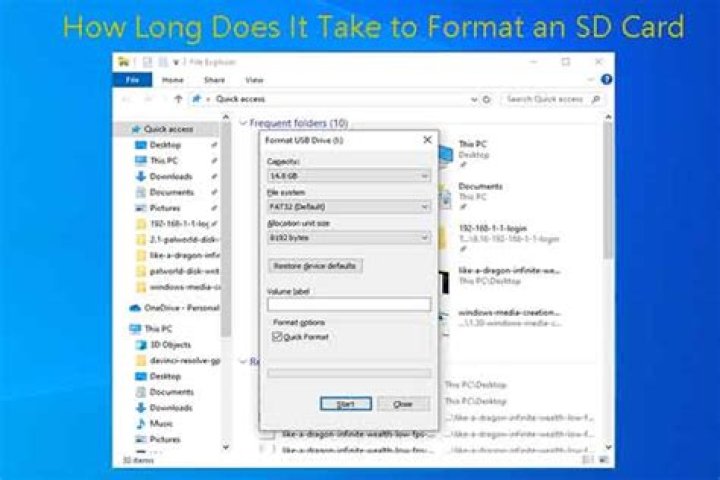The width and height of the screenshot is (720, 480).
Task: Open the Capacity dropdown
Action: pyautogui.click(x=349, y=175)
